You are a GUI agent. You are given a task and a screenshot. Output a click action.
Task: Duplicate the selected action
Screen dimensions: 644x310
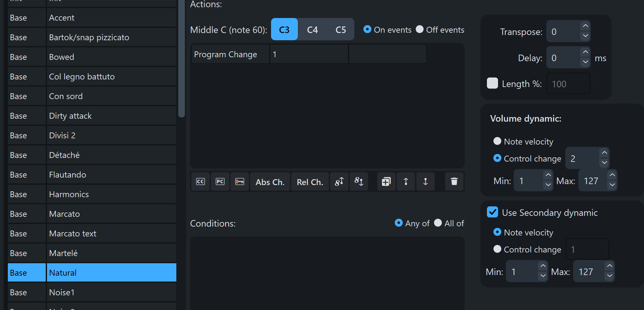click(386, 181)
